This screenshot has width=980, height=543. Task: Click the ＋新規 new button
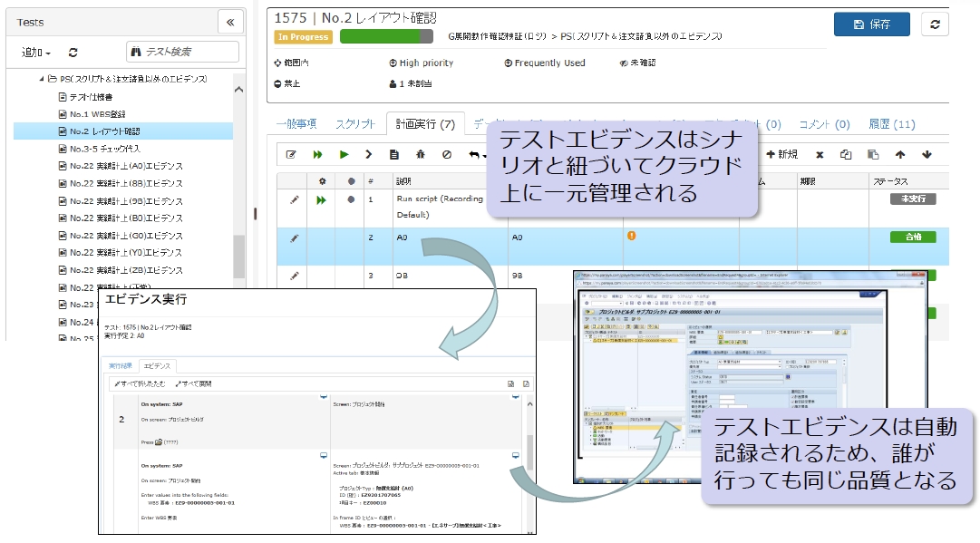781,155
